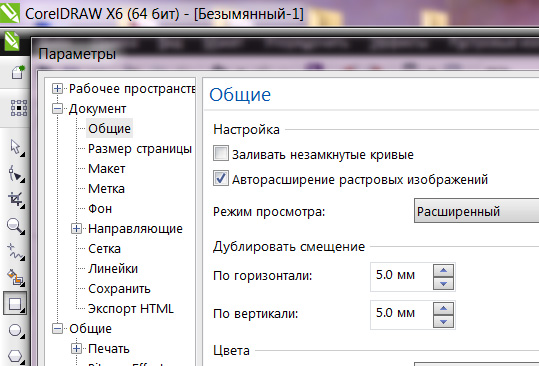Screen dimensions: 539x366
Task: Select 'Рабочее пространство' label in tree
Action: point(132,89)
